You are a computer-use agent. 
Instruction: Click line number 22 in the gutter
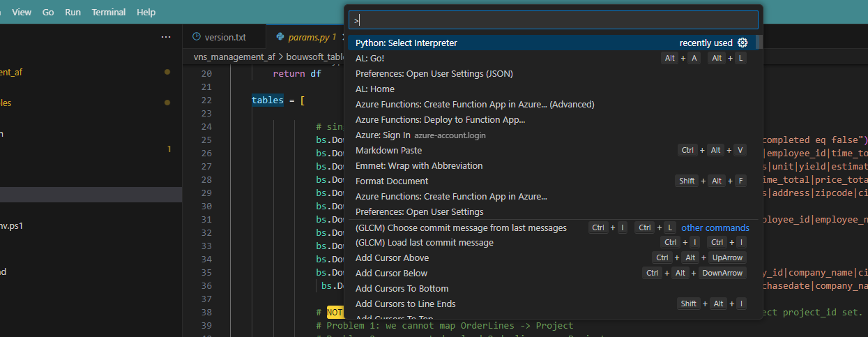(x=205, y=100)
